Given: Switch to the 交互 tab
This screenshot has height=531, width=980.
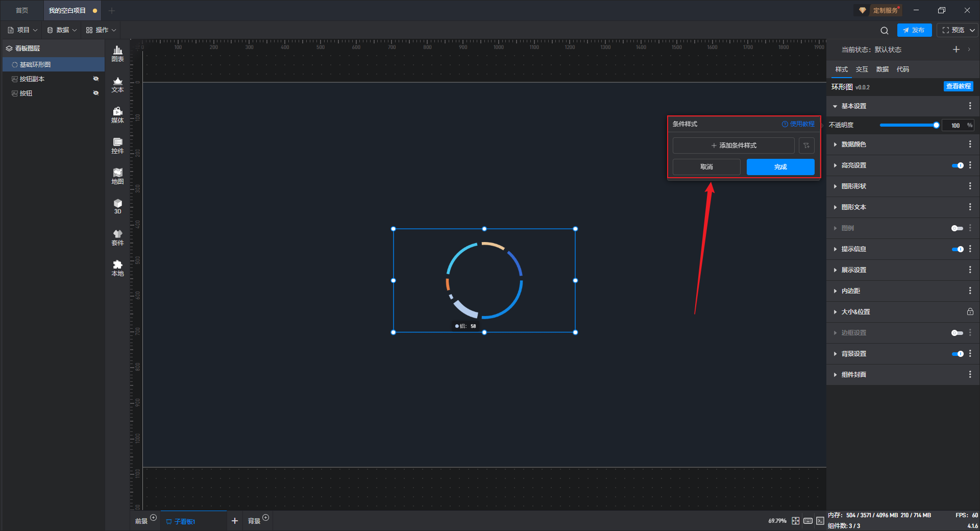Looking at the screenshot, I should (x=862, y=69).
